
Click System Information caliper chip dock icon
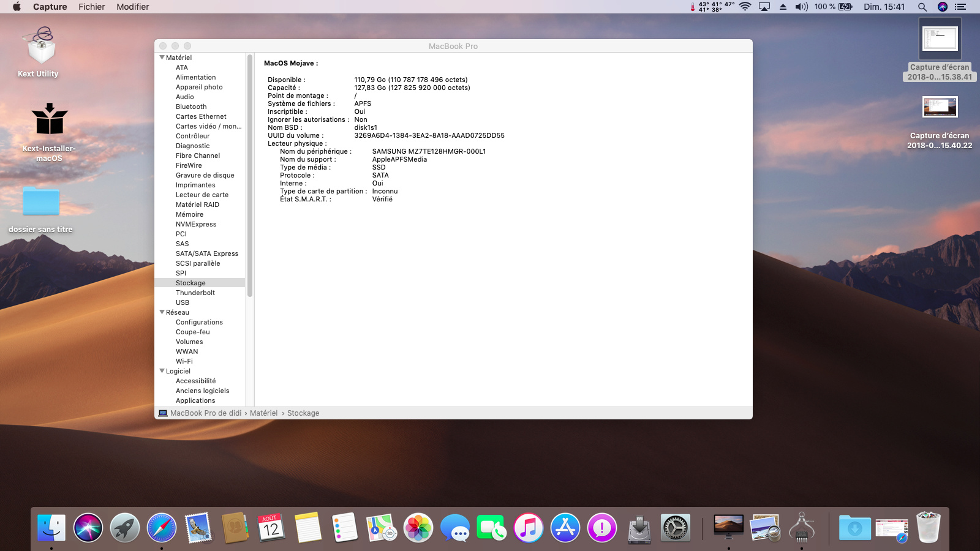pyautogui.click(x=802, y=528)
